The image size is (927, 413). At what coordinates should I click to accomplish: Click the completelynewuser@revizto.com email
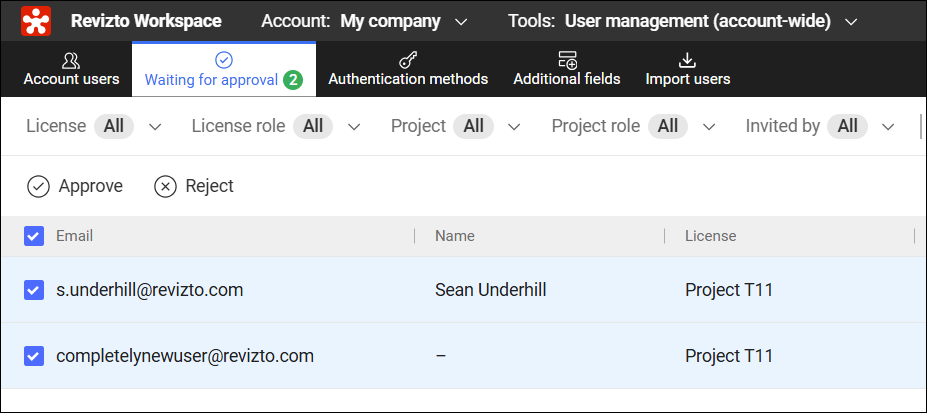click(185, 356)
